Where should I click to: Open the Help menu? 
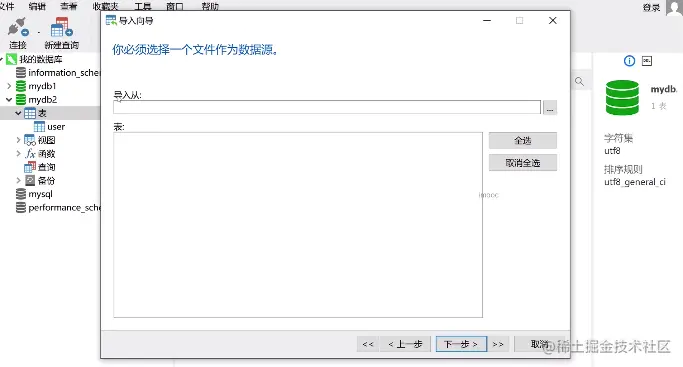coord(210,6)
